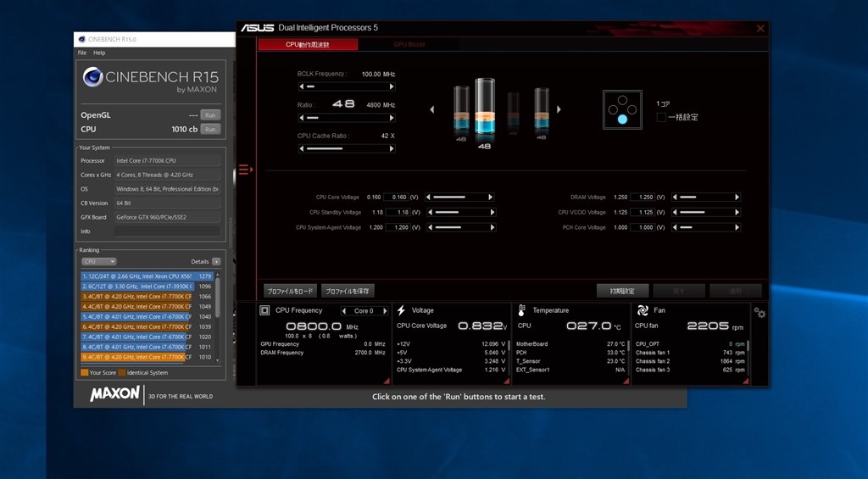This screenshot has width=868, height=479.
Task: Increase BCLK Frequency with right arrow
Action: 392,87
